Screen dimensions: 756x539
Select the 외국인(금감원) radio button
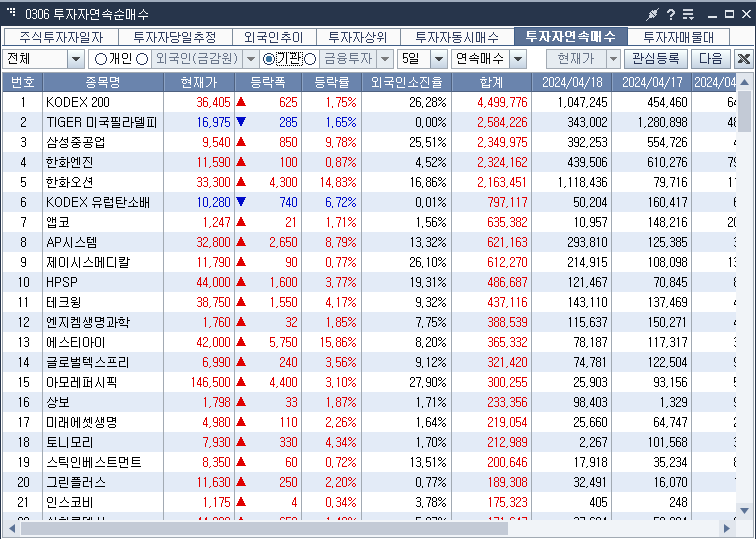point(142,59)
